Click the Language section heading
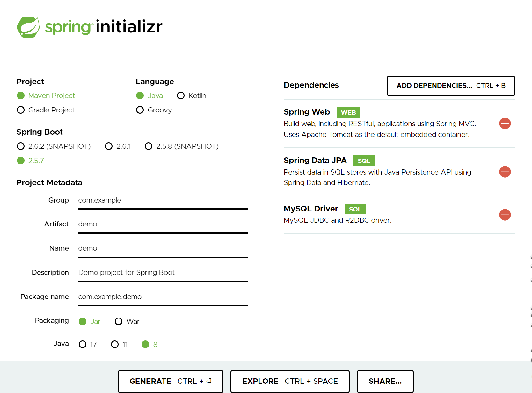This screenshot has width=532, height=393. point(155,82)
